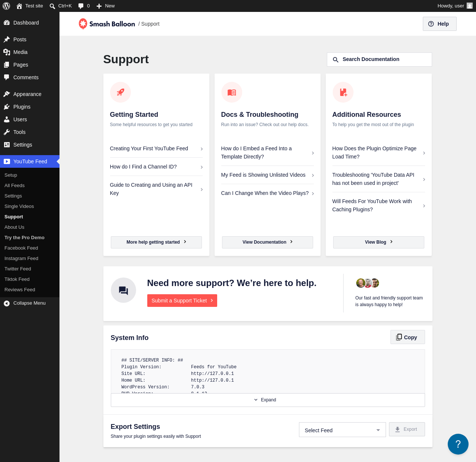Open 'Can I Change When the Video Plays?' chevron
The width and height of the screenshot is (476, 462).
[313, 193]
